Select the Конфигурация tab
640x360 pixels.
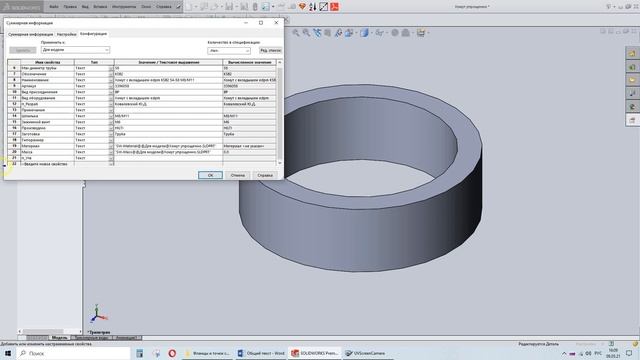(x=93, y=34)
